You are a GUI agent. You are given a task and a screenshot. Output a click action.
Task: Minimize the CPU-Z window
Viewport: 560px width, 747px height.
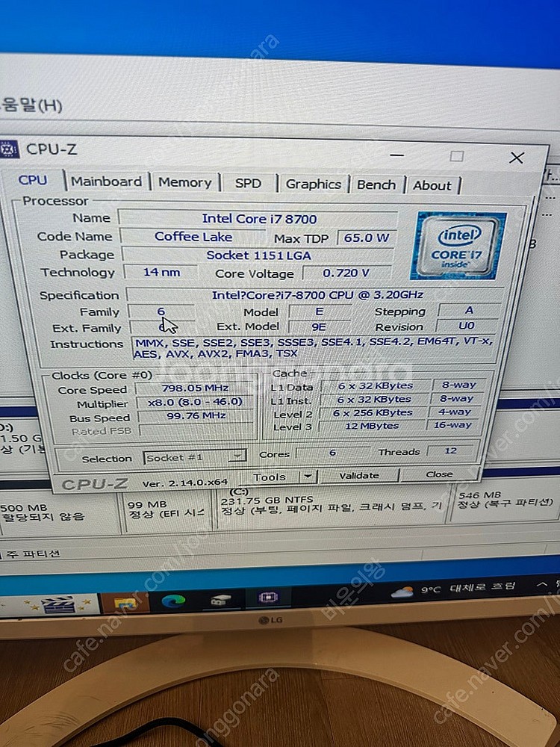tap(396, 155)
